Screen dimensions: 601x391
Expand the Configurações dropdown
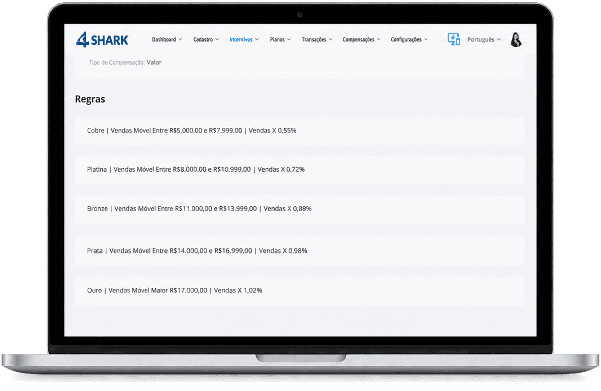click(409, 39)
